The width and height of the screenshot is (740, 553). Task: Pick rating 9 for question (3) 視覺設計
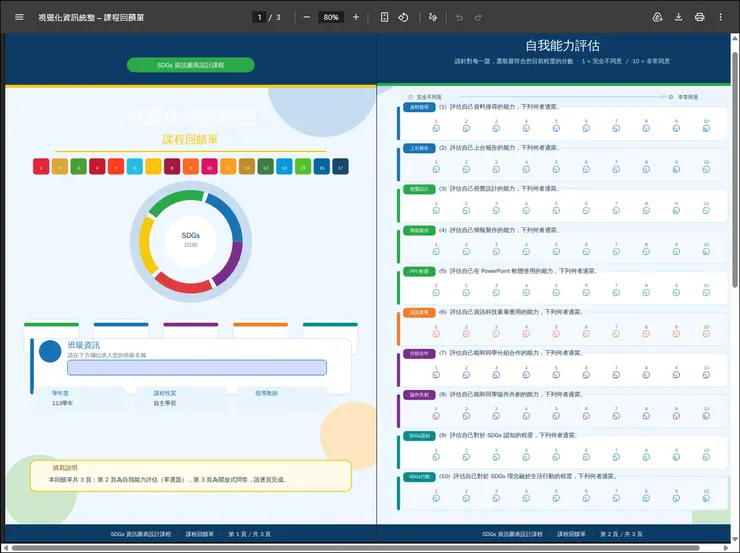pyautogui.click(x=676, y=210)
